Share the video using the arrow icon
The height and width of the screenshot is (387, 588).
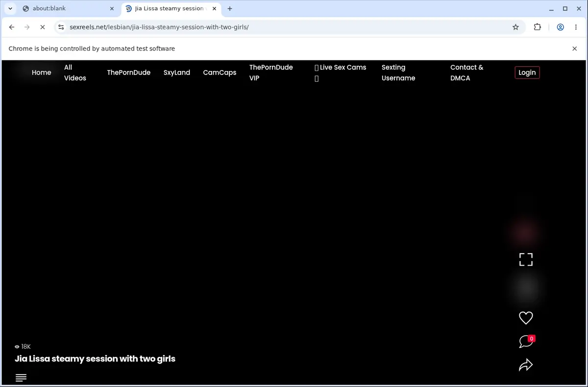coord(526,365)
